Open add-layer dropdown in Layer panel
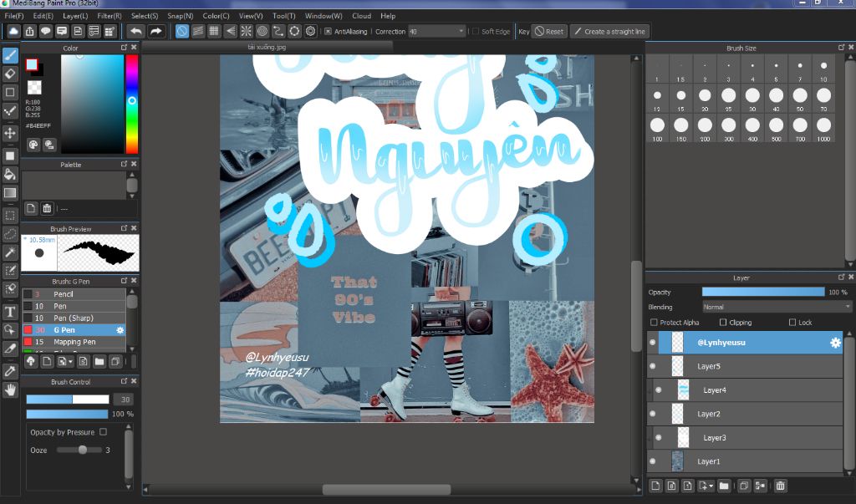The image size is (856, 504). pos(706,486)
